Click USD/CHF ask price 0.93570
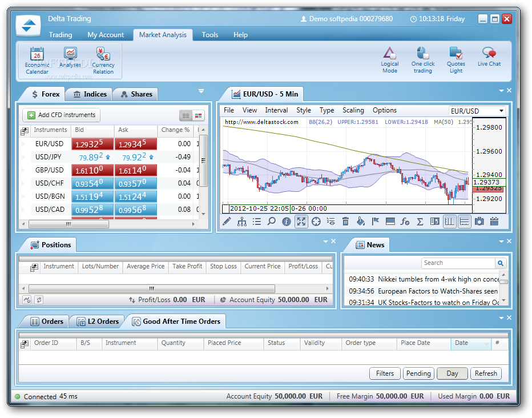532x418 pixels. point(136,183)
